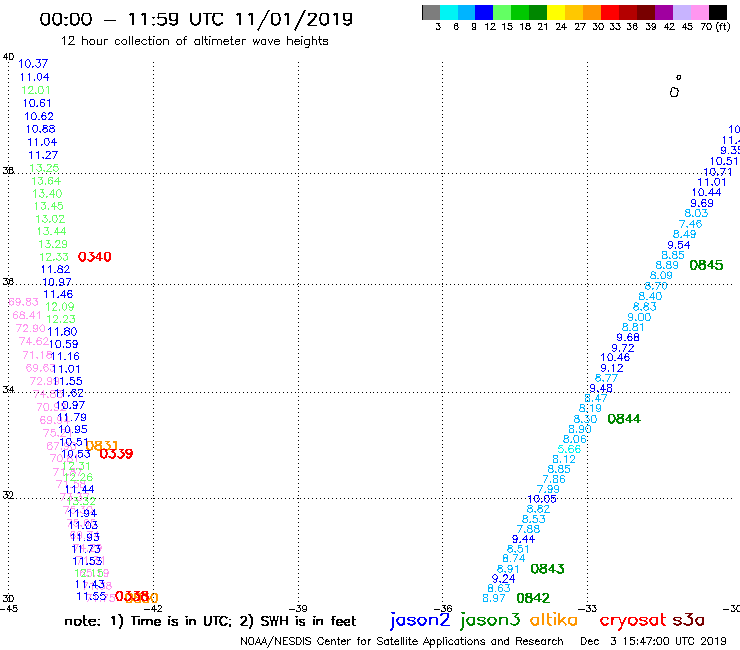This screenshot has width=740, height=650.
Task: Click the wave height value 9.24
Action: point(503,579)
